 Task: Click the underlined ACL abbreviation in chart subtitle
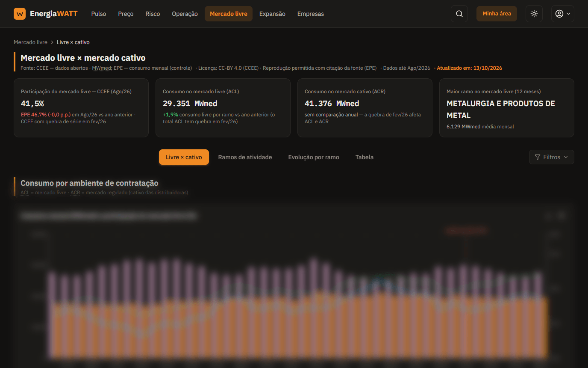click(25, 193)
